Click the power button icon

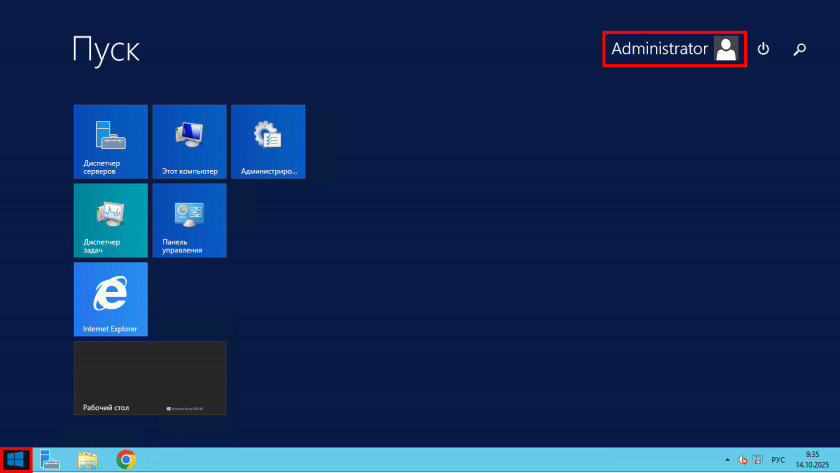(x=764, y=49)
